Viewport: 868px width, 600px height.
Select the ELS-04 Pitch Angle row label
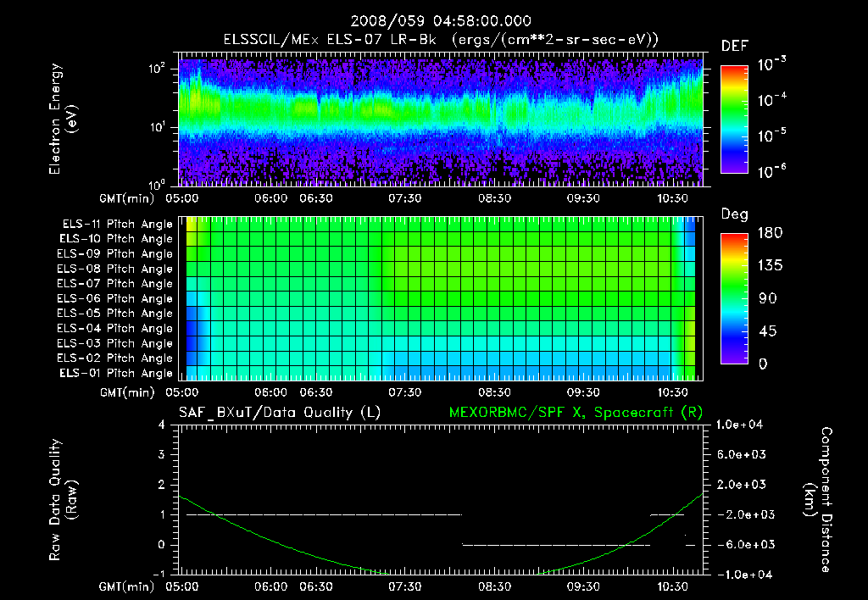[x=115, y=328]
